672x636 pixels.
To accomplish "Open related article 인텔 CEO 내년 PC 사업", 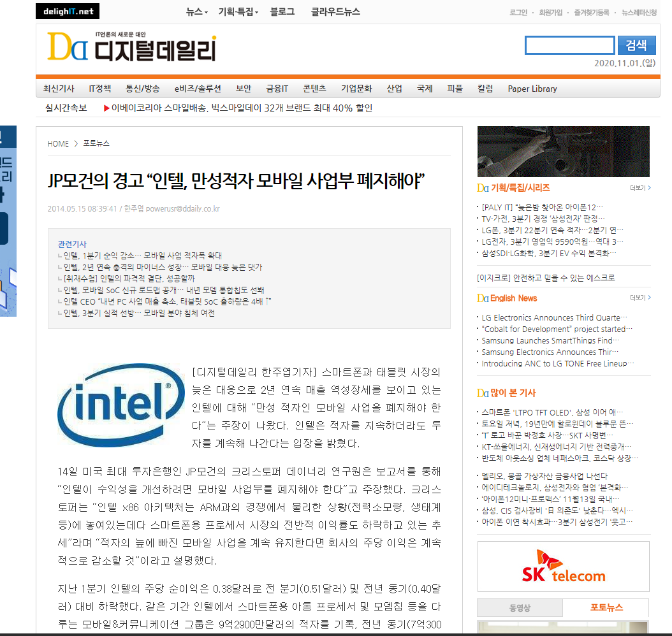I will point(167,301).
